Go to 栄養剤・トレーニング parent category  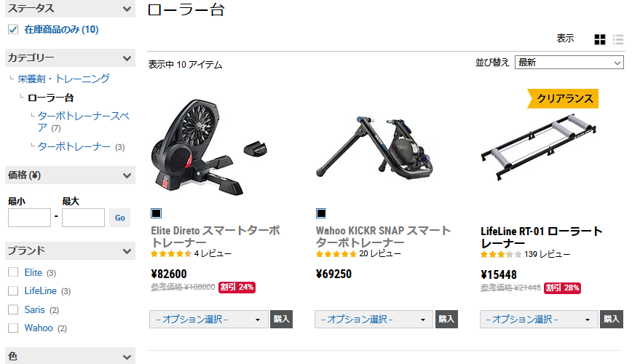coord(63,79)
